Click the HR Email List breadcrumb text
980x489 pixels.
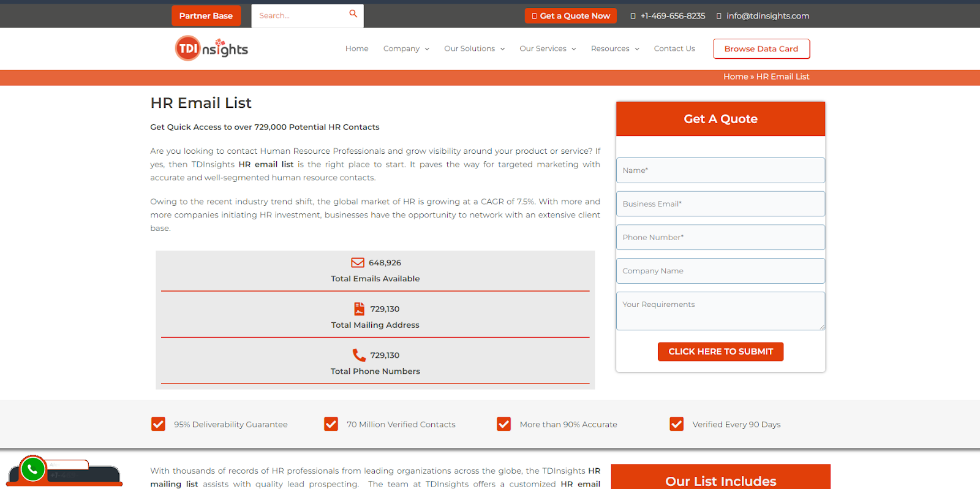[x=783, y=77]
